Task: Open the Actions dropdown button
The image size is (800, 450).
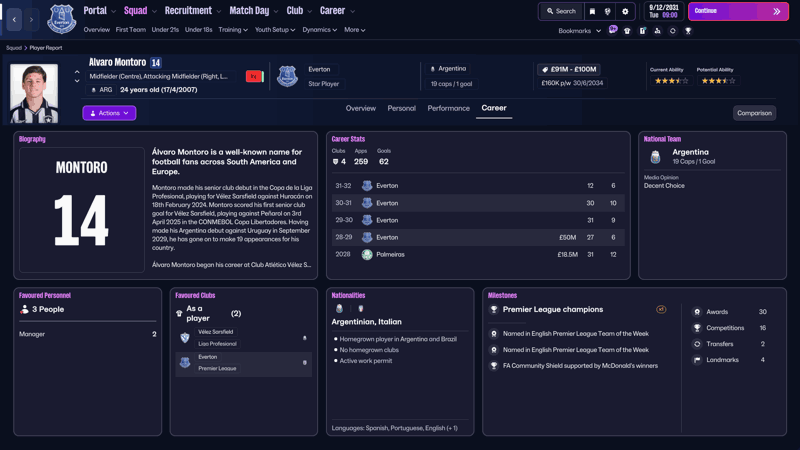Action: [109, 113]
